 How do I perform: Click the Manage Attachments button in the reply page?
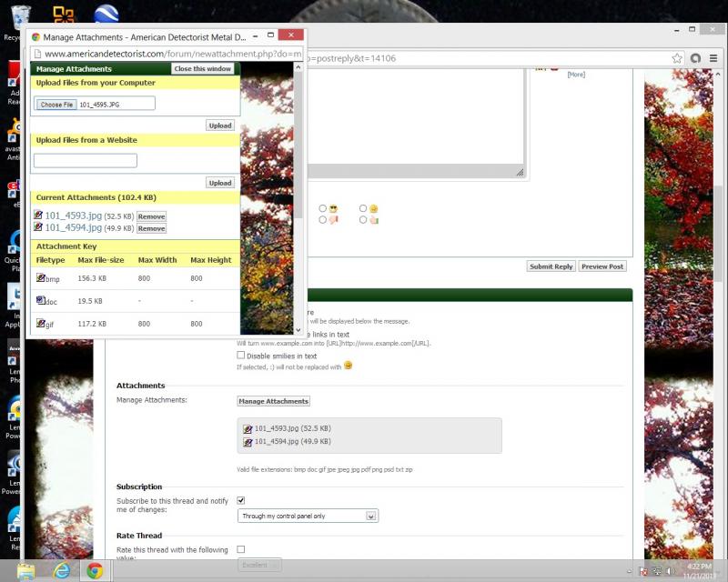[274, 401]
